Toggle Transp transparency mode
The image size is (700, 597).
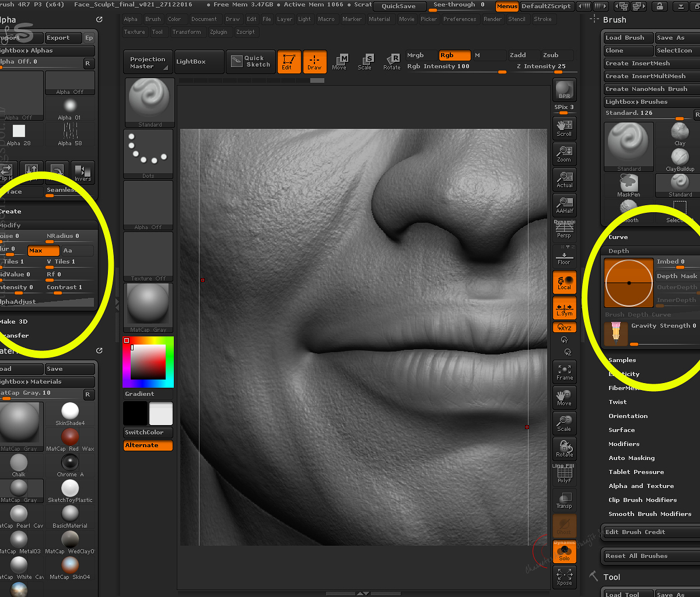564,499
